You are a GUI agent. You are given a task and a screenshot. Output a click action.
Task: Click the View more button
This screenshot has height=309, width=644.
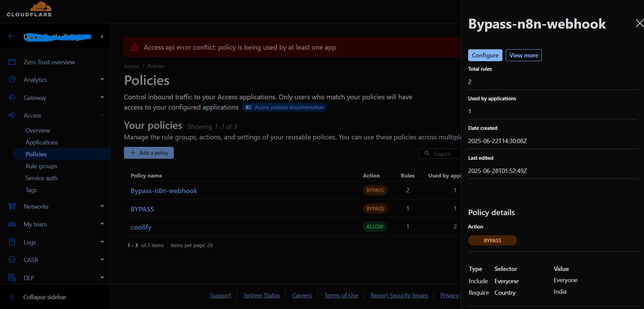(523, 55)
